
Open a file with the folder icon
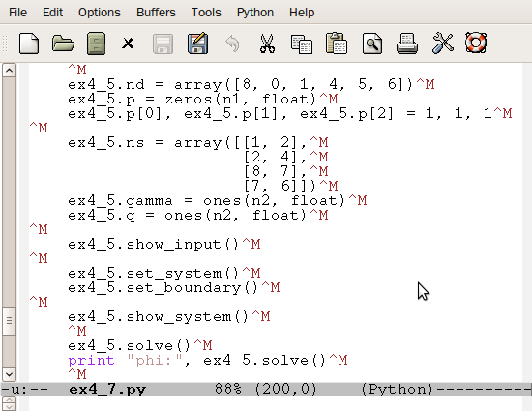(63, 44)
